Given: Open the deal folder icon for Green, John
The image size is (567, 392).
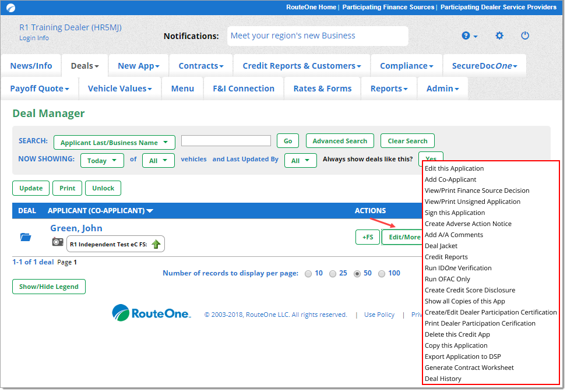Looking at the screenshot, I should tap(26, 238).
